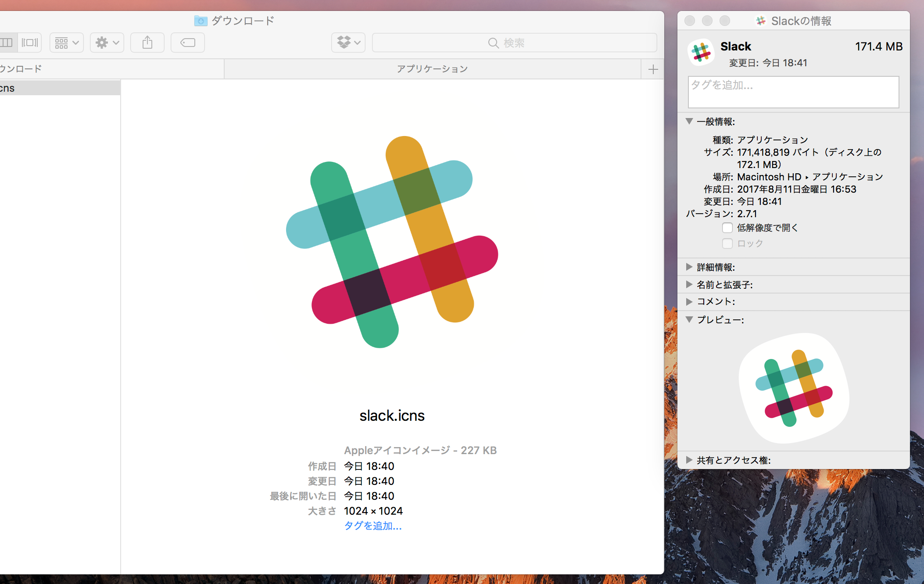Screen dimensions: 924x584
Task: Open the Dropbox toolbar menu
Action: [x=348, y=43]
